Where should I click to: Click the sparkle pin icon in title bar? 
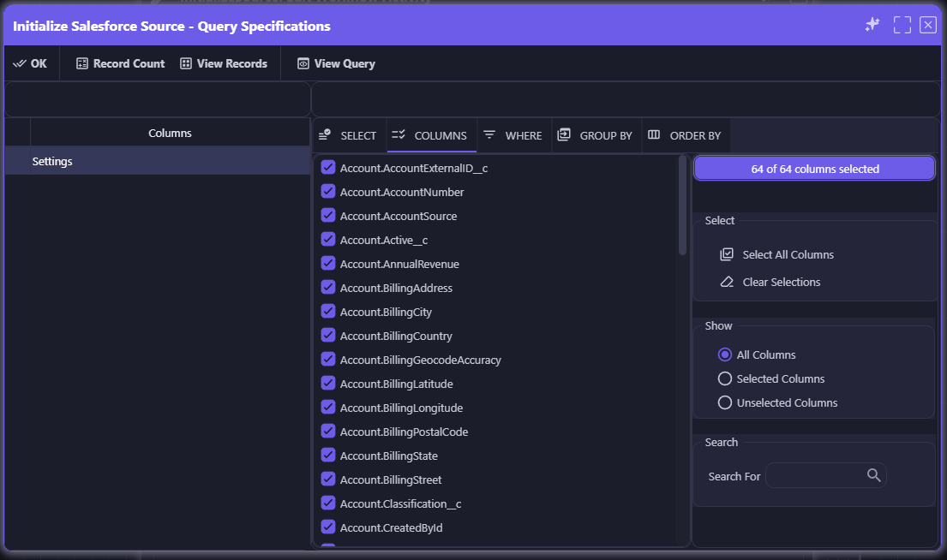[x=872, y=24]
